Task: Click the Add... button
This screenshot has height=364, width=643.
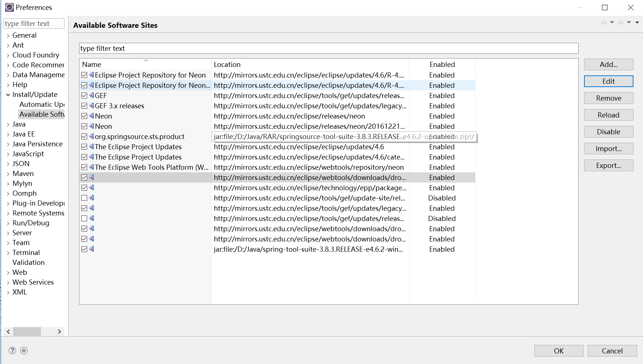Action: click(x=609, y=64)
